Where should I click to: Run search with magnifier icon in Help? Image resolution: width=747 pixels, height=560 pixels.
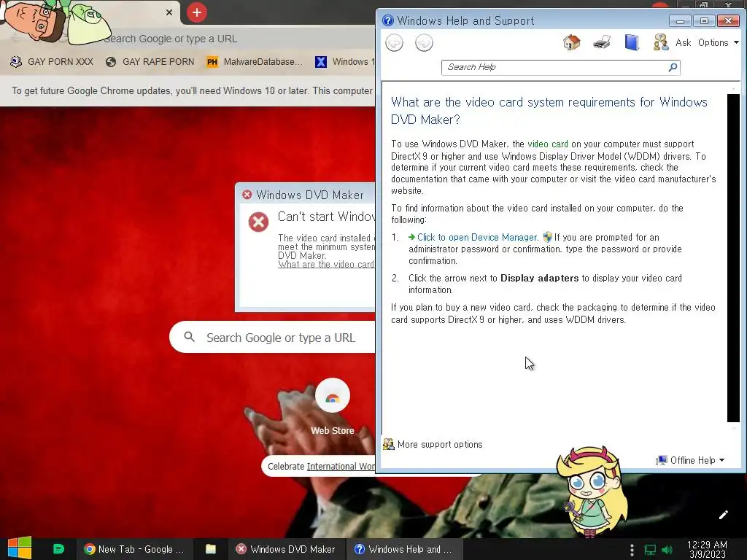(673, 67)
